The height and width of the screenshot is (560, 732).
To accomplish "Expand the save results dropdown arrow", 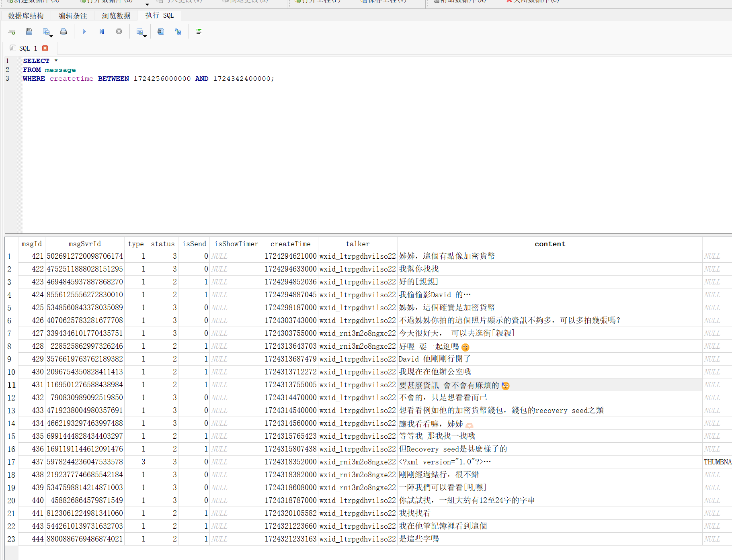I will click(145, 36).
